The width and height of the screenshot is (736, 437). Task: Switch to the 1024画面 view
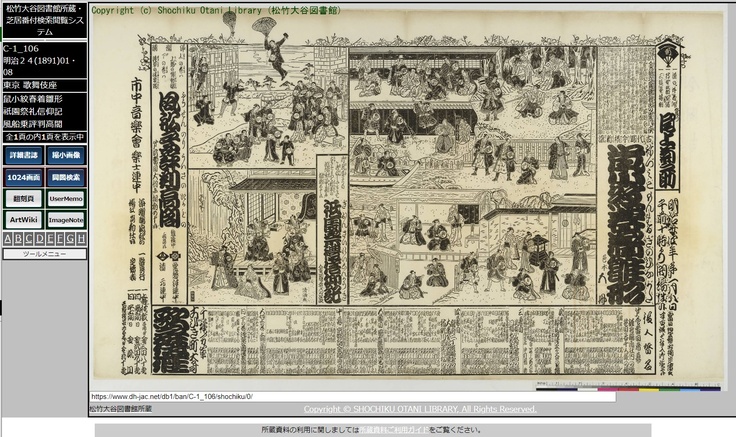(23, 177)
